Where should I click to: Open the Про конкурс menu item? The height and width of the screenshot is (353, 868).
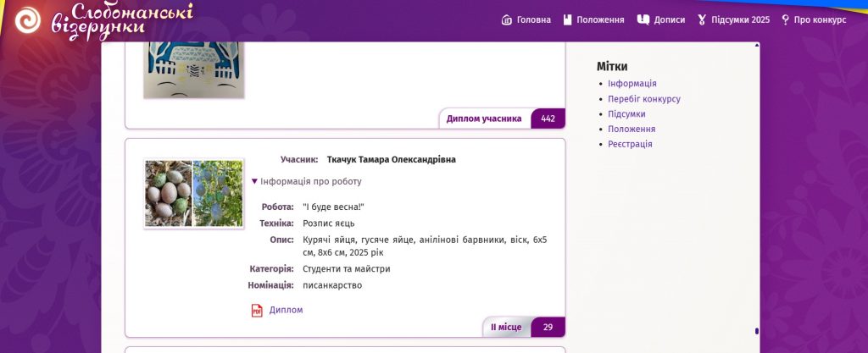(x=820, y=20)
